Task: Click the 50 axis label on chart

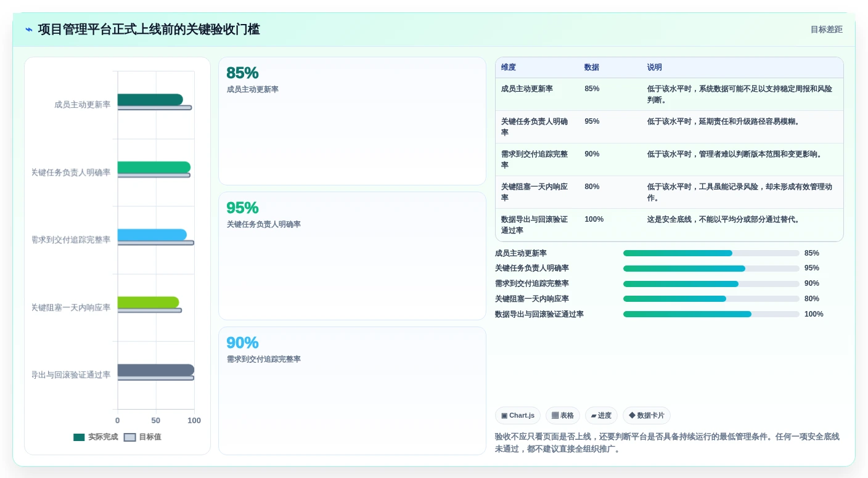Action: coord(156,421)
